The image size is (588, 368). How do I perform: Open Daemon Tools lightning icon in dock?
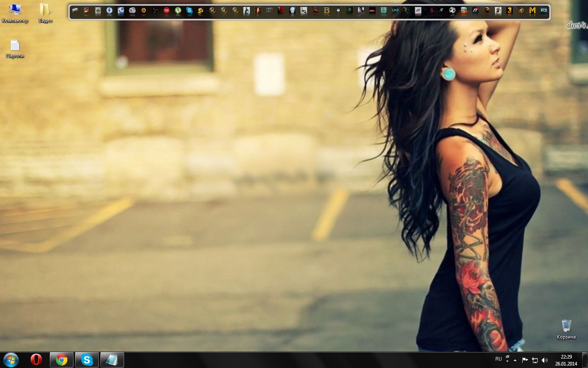[109, 11]
